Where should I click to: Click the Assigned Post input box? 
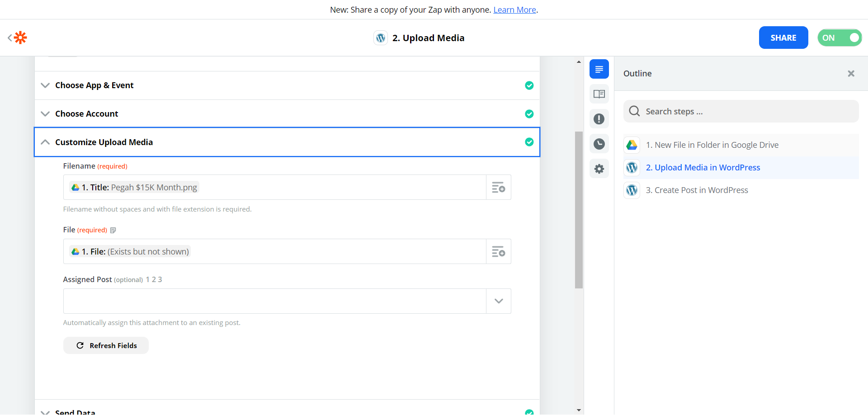point(274,301)
